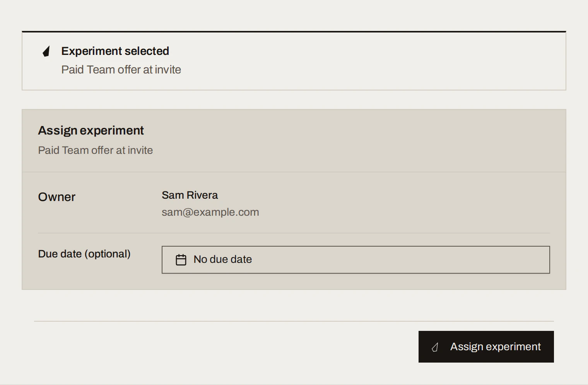Click the Due date (optional) label
Image resolution: width=588 pixels, height=385 pixels.
(x=84, y=254)
